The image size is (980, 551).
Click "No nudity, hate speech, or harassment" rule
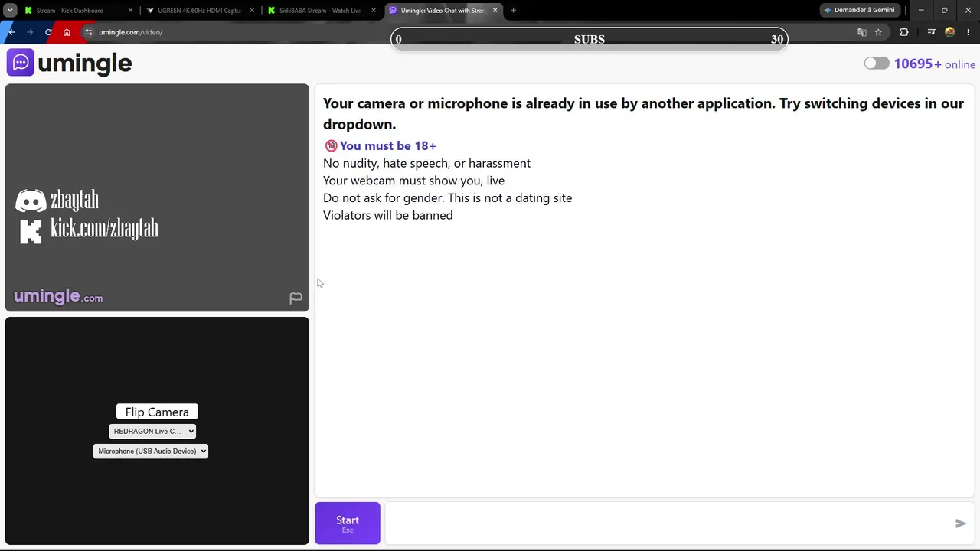coord(426,163)
